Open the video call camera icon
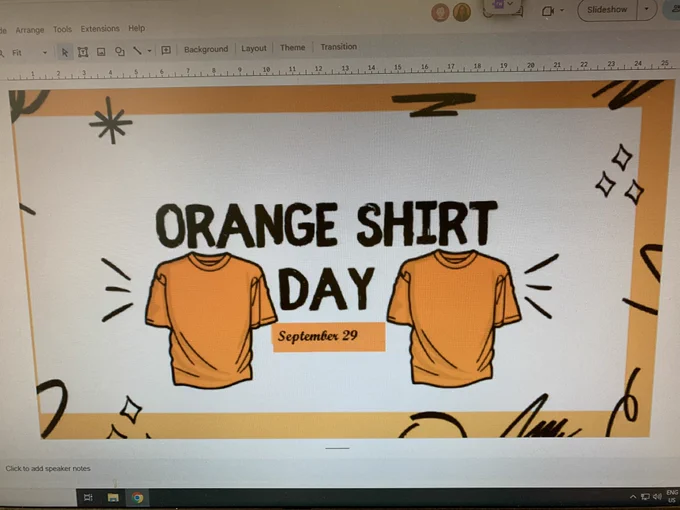 click(x=548, y=11)
